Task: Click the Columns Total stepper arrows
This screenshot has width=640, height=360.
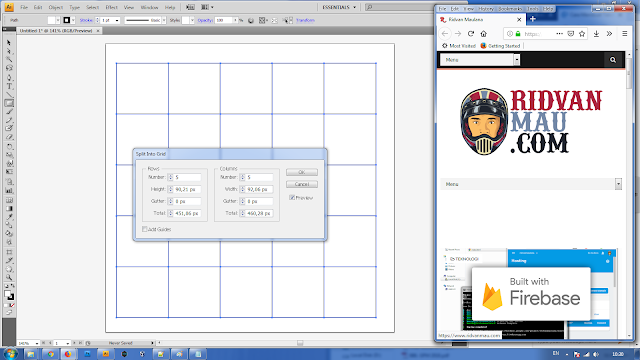Action: tap(242, 213)
